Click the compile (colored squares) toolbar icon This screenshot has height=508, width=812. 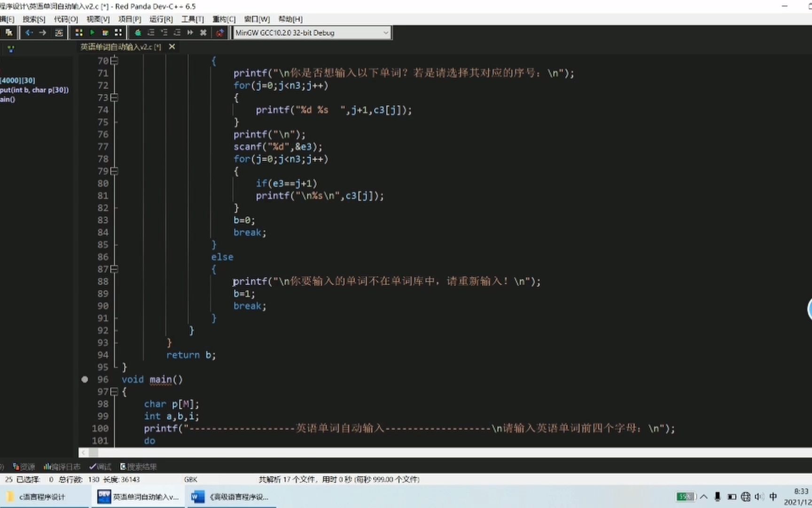click(x=79, y=32)
